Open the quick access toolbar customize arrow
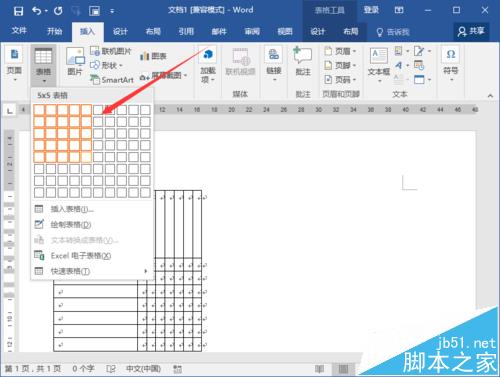Screen dimensions: 500x377 [x=112, y=11]
